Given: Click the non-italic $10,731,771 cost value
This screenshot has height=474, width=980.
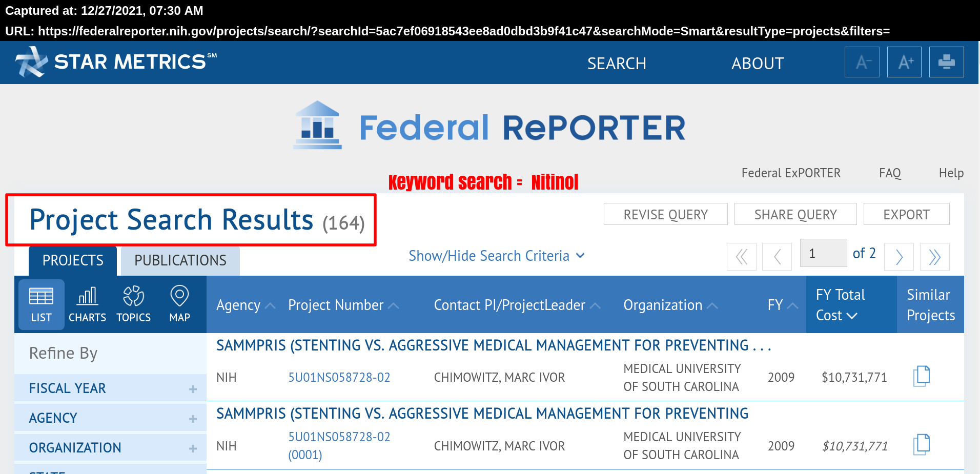Looking at the screenshot, I should pos(854,378).
